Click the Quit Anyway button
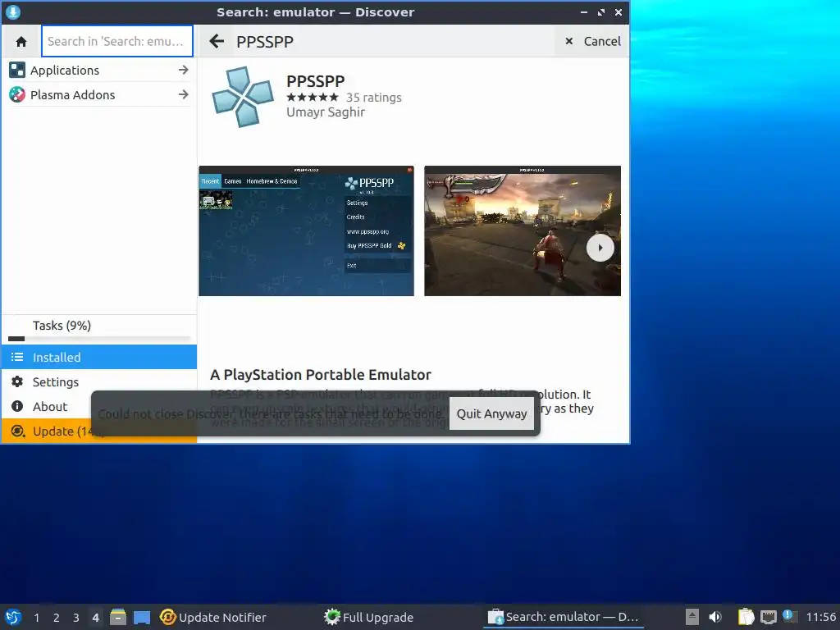The image size is (840, 630). click(491, 413)
